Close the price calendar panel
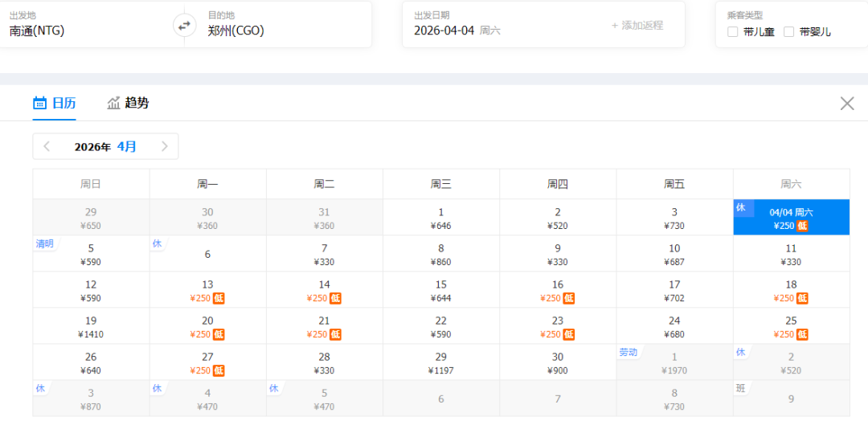 846,103
